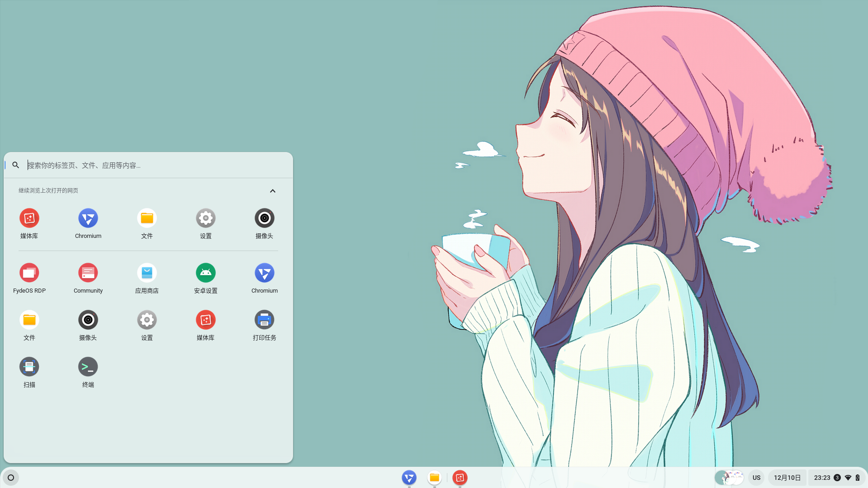
Task: Open 设置 in the recent apps row
Action: coord(205,223)
